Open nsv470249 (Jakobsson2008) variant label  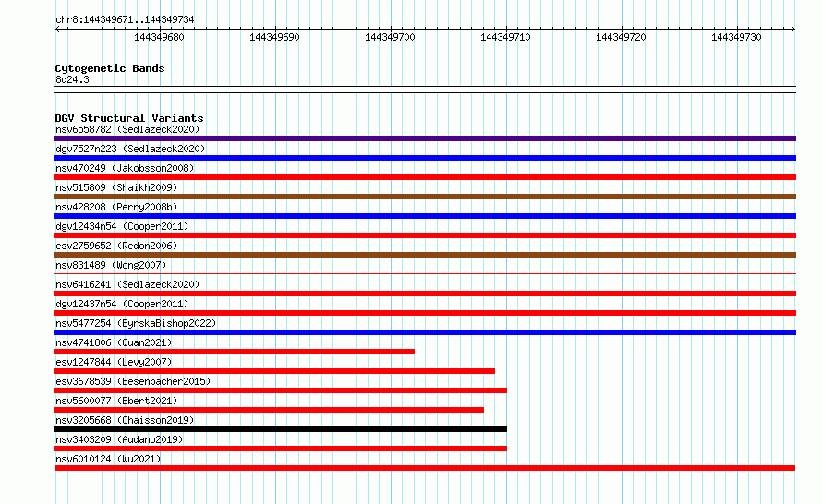(125, 168)
